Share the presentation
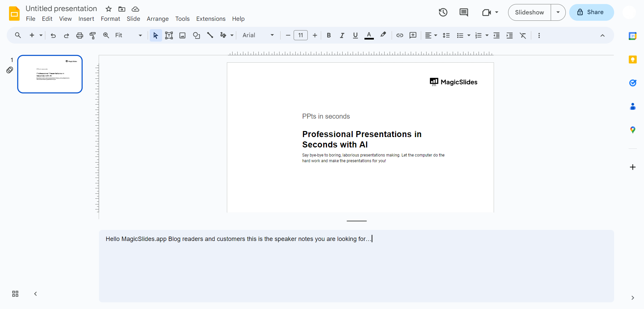The image size is (644, 309). coord(591,12)
